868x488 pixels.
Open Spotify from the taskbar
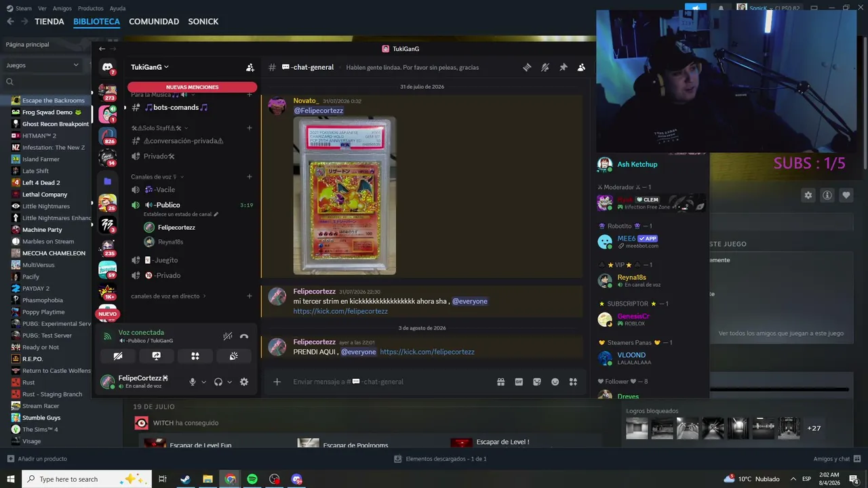(252, 479)
